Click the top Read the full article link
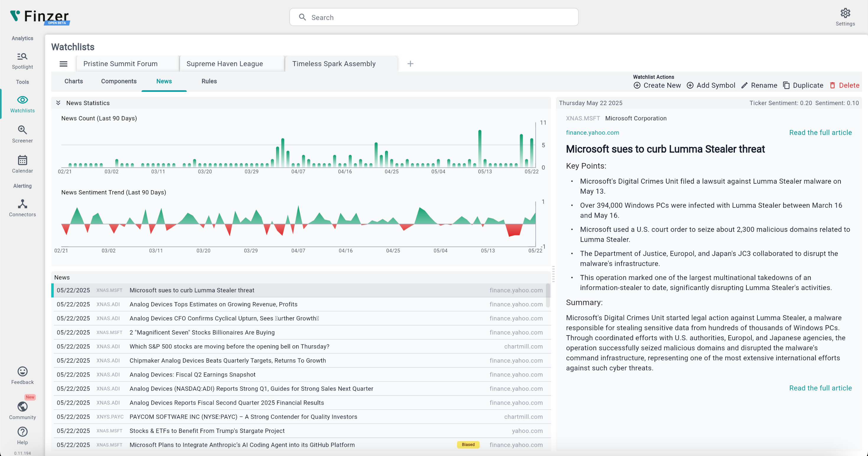 click(x=820, y=132)
